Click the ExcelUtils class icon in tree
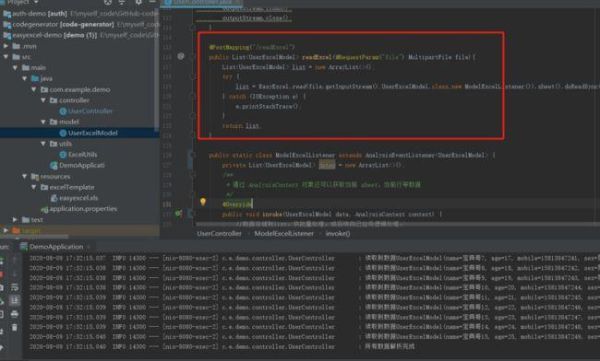The image size is (600, 361). click(x=63, y=154)
